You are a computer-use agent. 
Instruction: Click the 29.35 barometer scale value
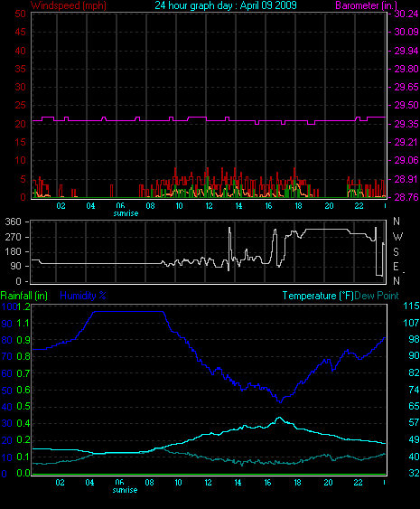[x=406, y=124]
